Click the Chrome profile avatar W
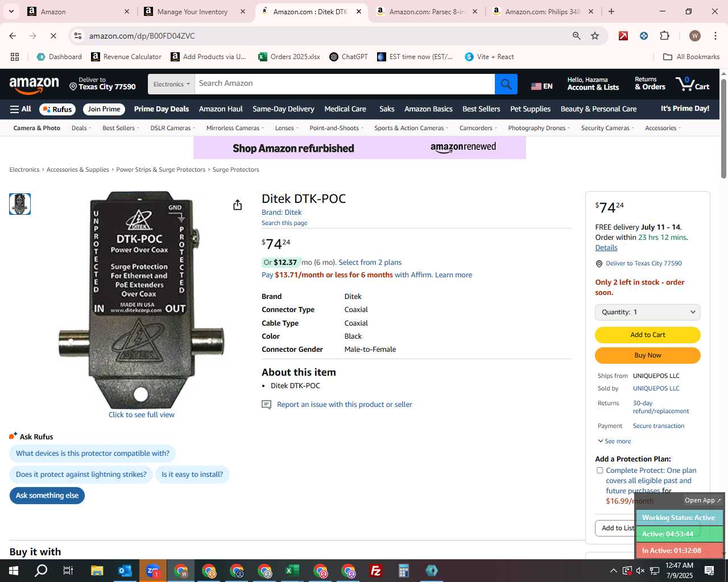This screenshot has width=728, height=582. pos(694,36)
